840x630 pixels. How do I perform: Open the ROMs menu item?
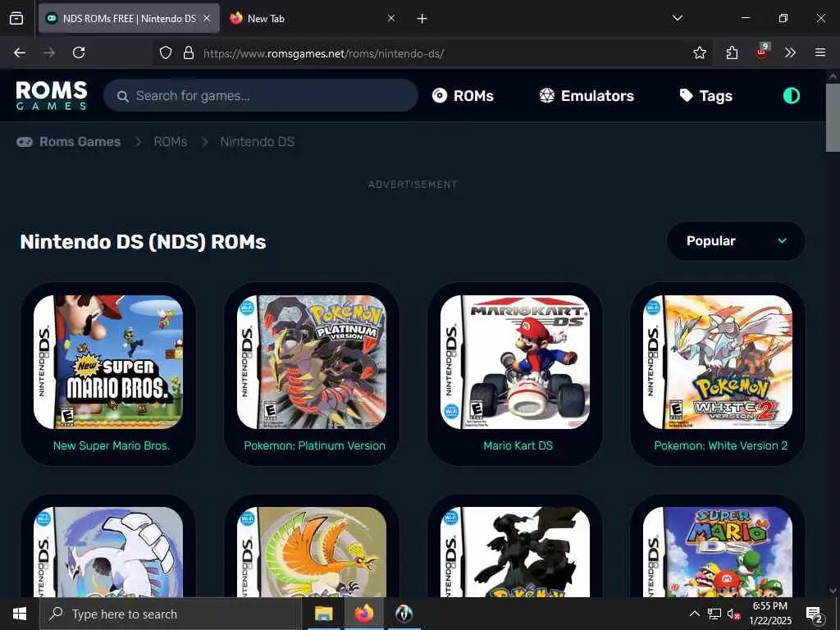pos(463,96)
